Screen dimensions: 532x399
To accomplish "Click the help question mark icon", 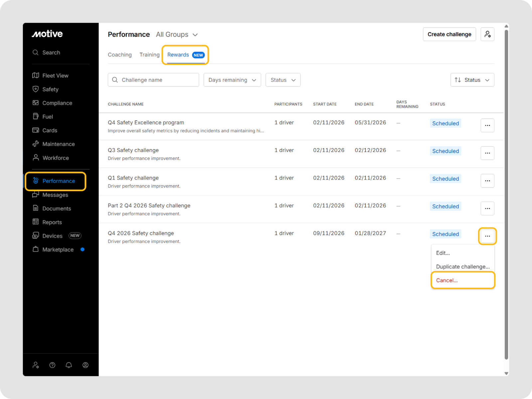I will click(x=52, y=365).
